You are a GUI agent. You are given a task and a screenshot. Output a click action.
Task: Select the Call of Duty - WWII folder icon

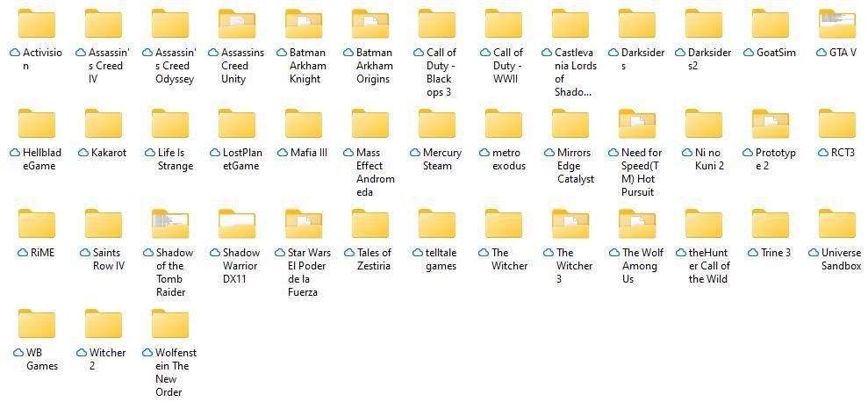pyautogui.click(x=504, y=24)
